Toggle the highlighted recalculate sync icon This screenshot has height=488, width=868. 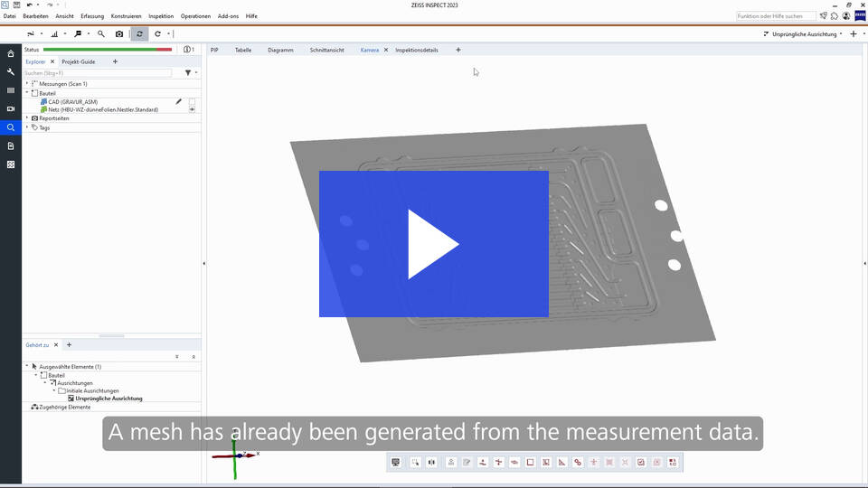tap(139, 33)
